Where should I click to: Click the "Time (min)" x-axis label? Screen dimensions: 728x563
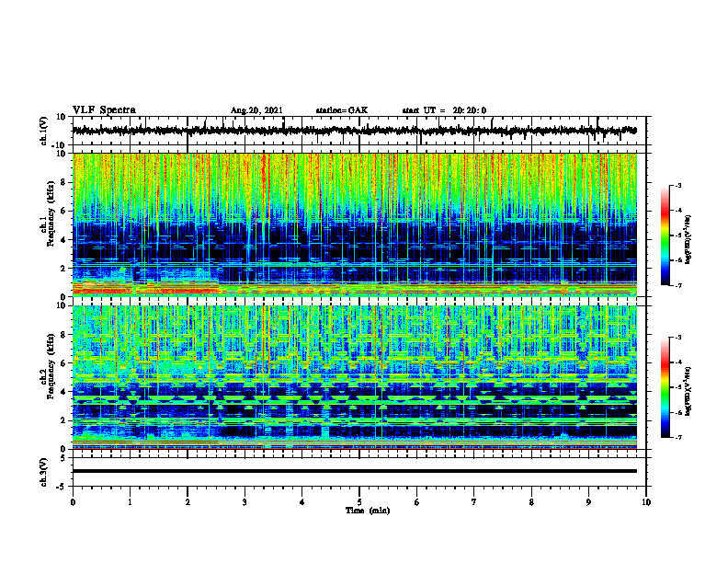(368, 511)
